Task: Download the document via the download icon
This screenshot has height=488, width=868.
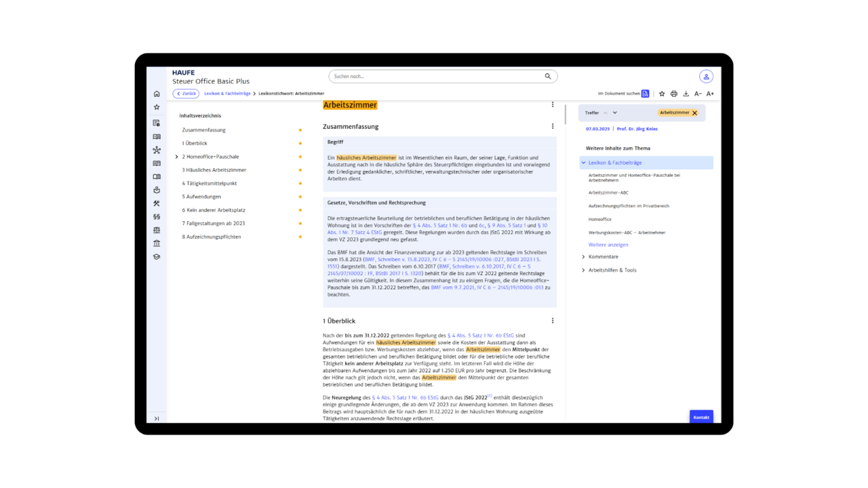Action: (686, 94)
